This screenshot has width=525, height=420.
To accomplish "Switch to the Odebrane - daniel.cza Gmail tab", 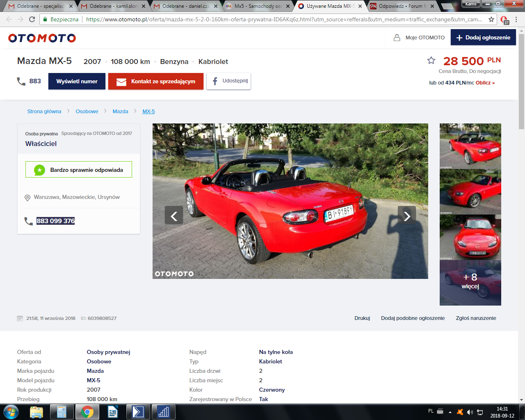I will tap(185, 6).
